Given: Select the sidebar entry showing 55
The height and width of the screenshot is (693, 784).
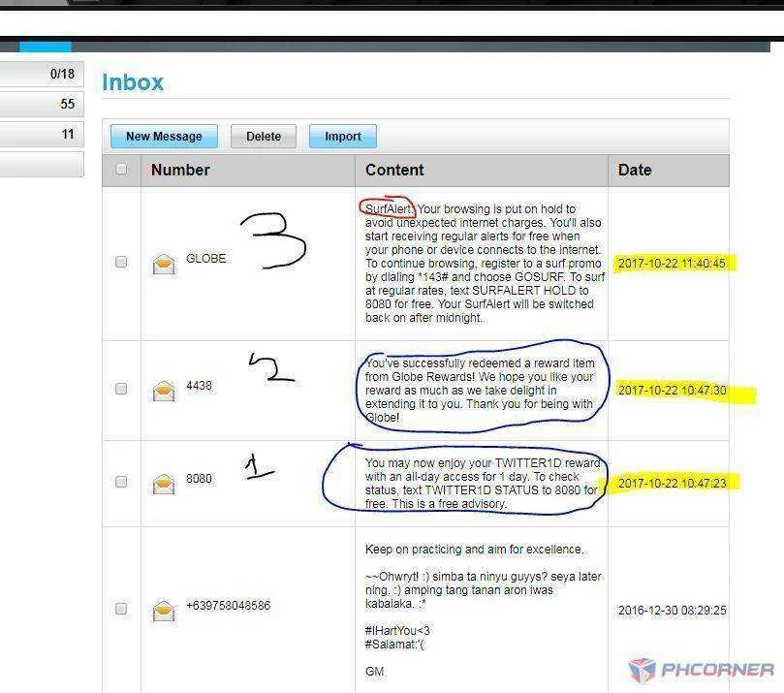Looking at the screenshot, I should [42, 104].
